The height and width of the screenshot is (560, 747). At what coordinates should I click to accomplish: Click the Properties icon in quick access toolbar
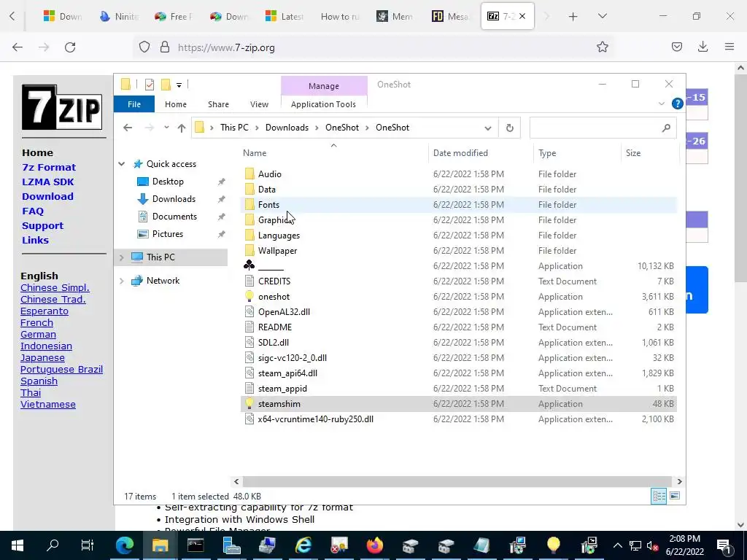click(150, 85)
